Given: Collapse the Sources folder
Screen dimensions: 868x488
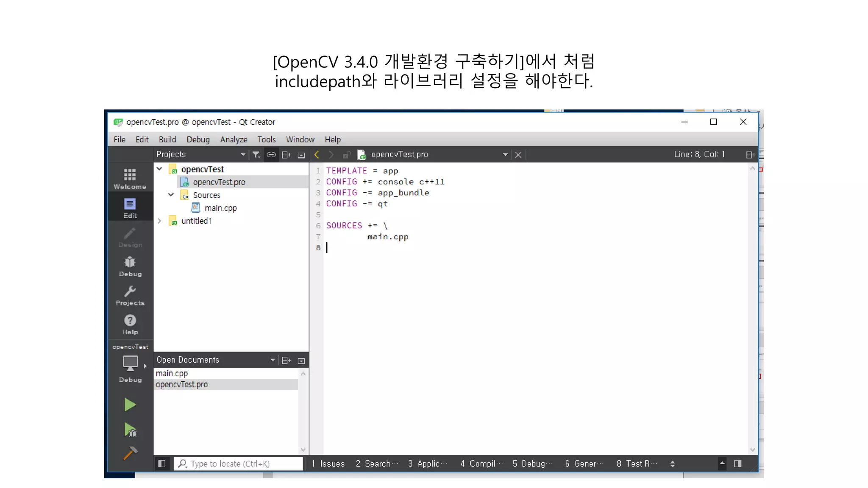Looking at the screenshot, I should (x=171, y=194).
